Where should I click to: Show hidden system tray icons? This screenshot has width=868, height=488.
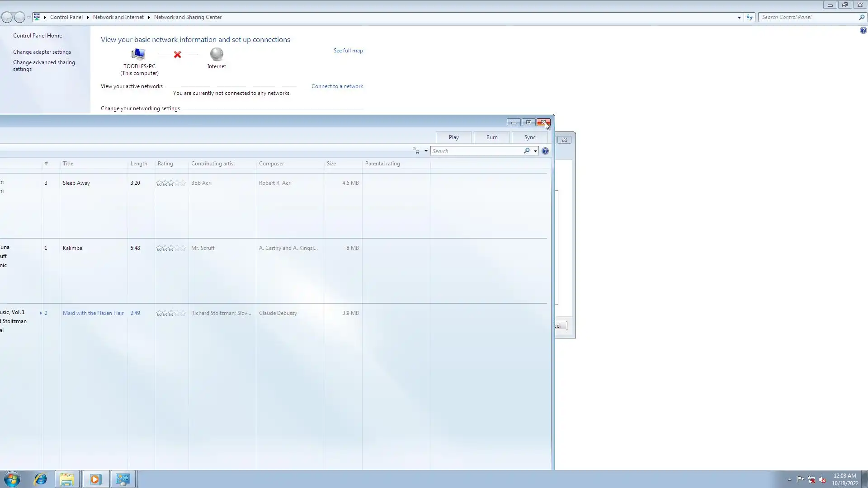789,480
